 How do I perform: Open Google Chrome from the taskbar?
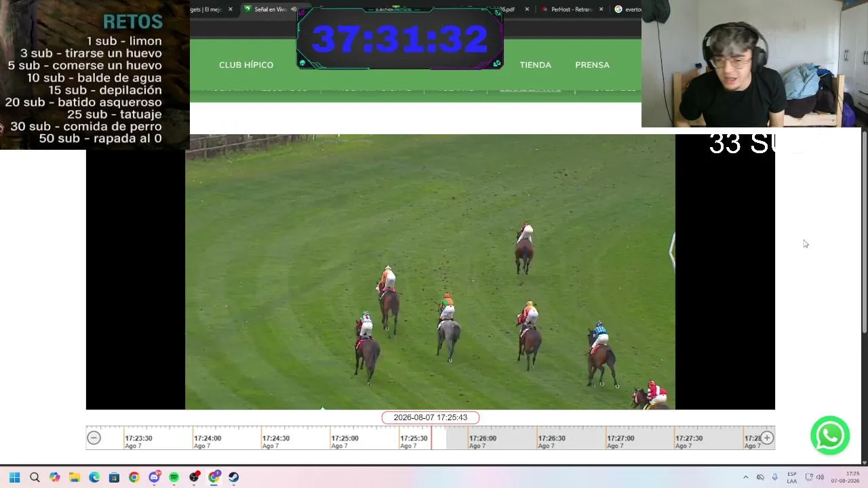[x=134, y=477]
